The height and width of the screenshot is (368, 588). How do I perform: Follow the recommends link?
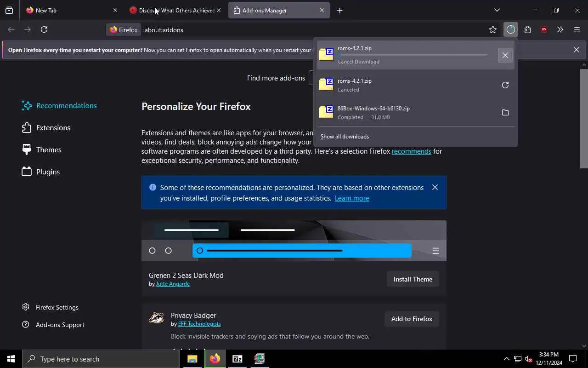click(x=412, y=151)
